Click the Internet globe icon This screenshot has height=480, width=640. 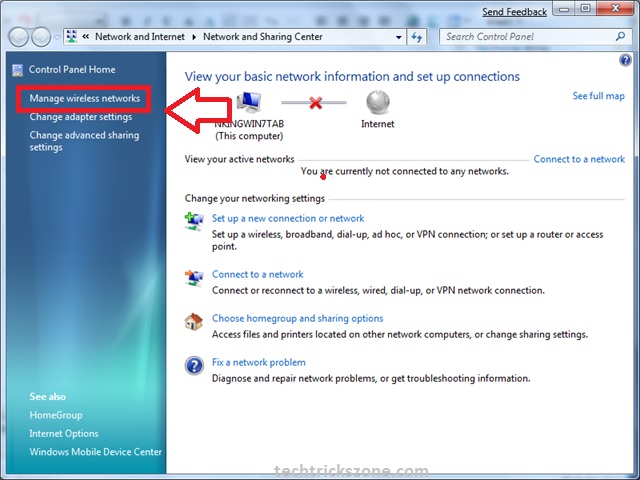(377, 102)
